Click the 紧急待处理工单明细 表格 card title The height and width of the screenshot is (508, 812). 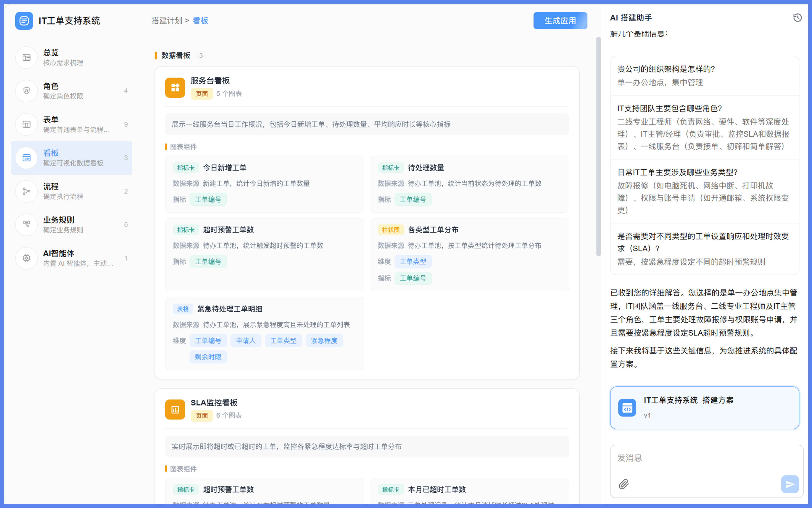pyautogui.click(x=230, y=309)
